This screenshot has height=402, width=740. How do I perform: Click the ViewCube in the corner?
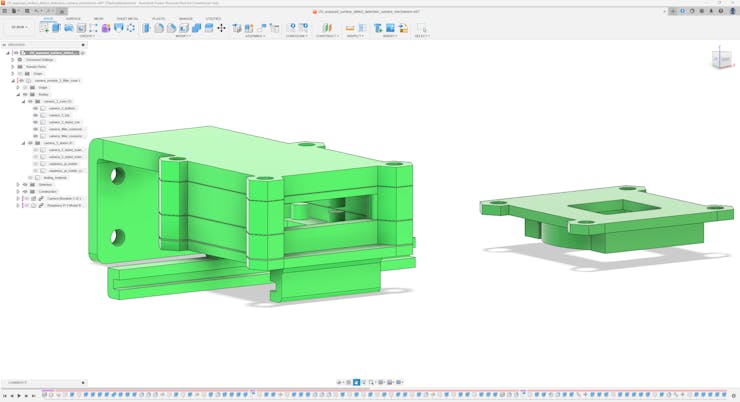pyautogui.click(x=721, y=59)
